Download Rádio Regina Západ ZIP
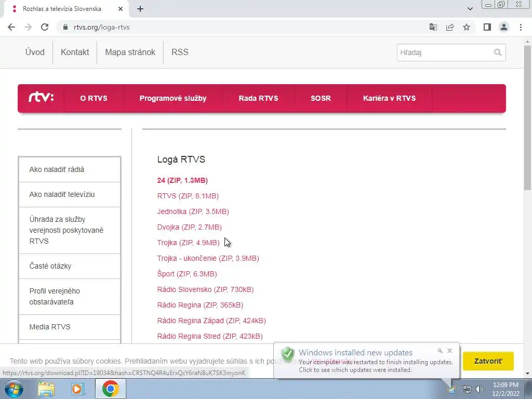The width and height of the screenshot is (532, 399). (x=211, y=321)
